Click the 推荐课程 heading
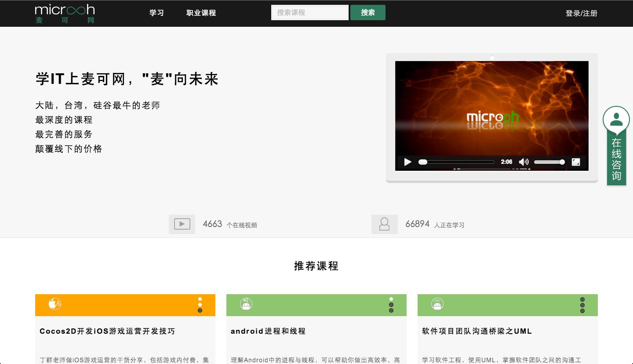 tap(316, 266)
